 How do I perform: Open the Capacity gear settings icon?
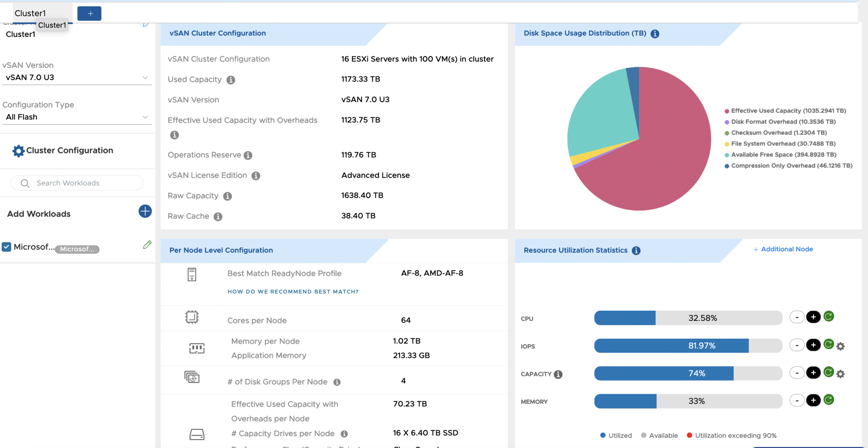[841, 374]
